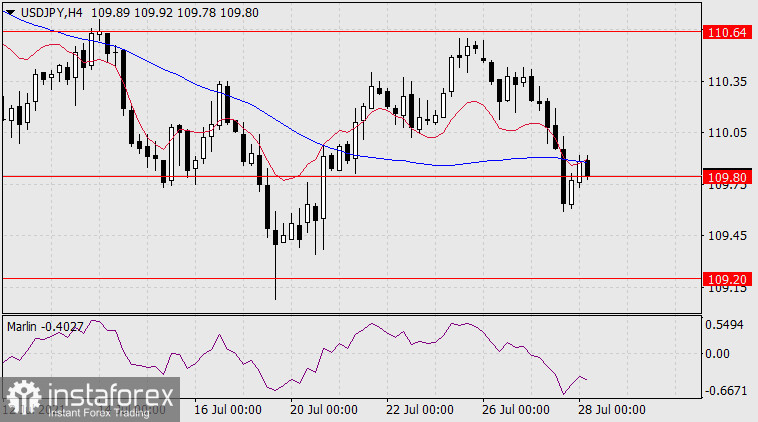
Task: Click the triangle arrow beside USDJPY,H4
Action: coord(10,10)
